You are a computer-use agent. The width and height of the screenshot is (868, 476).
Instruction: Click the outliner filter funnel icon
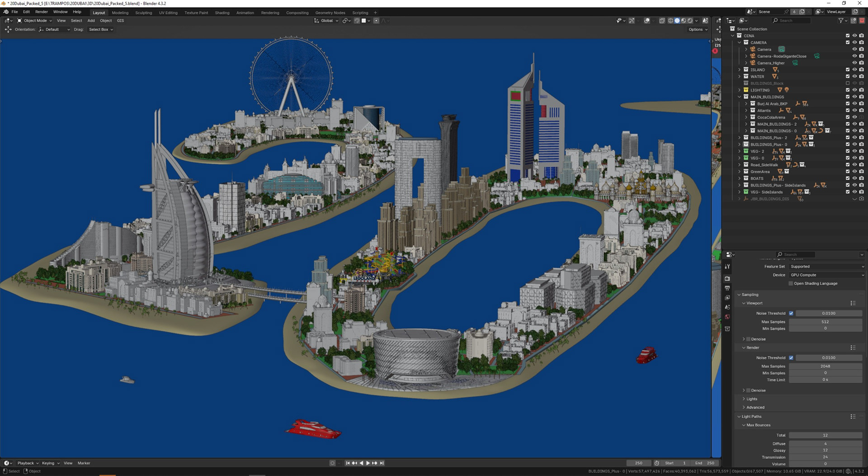click(841, 20)
